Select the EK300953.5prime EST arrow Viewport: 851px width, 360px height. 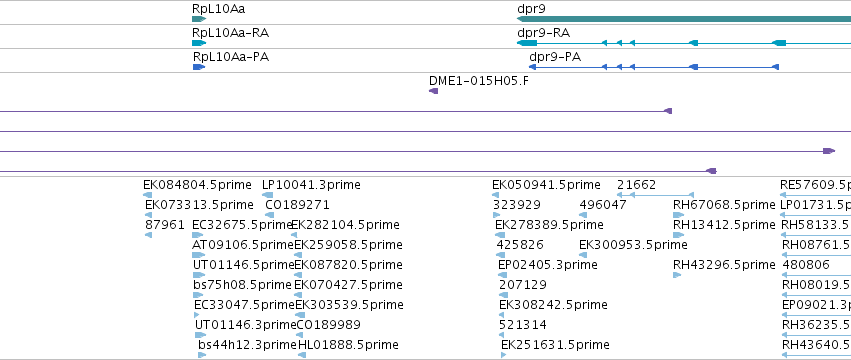tap(583, 255)
